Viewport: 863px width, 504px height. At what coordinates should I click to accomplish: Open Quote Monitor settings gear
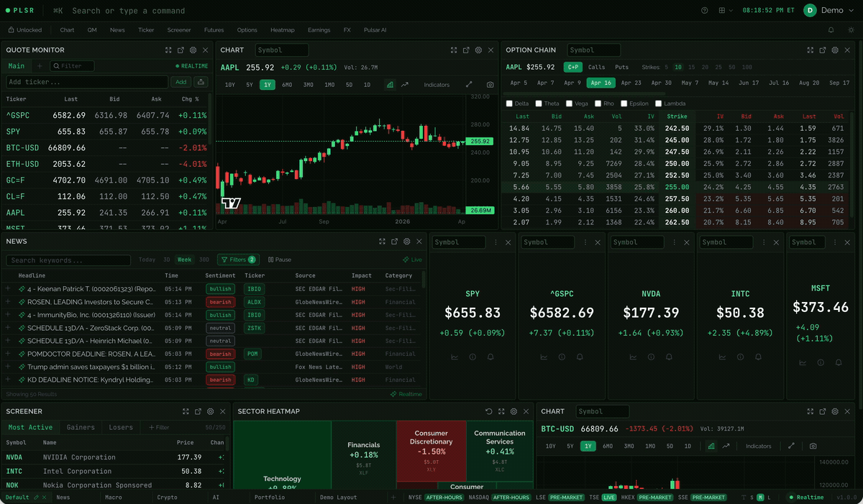click(193, 50)
